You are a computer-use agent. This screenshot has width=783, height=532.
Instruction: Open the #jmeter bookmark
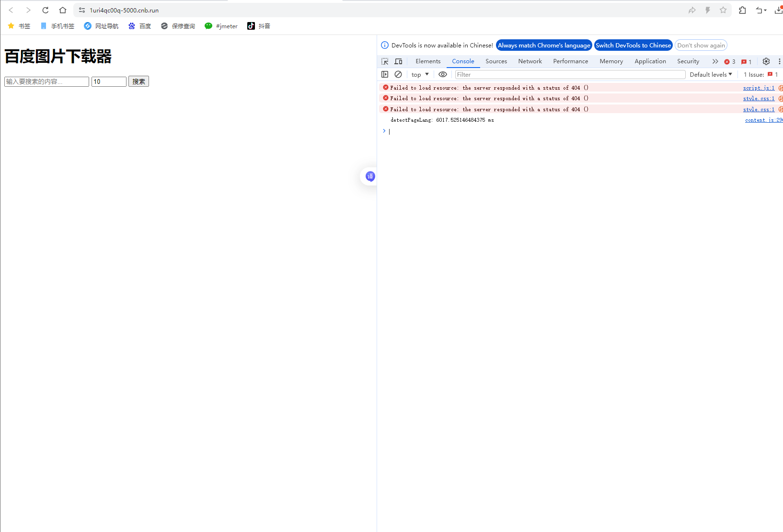221,26
